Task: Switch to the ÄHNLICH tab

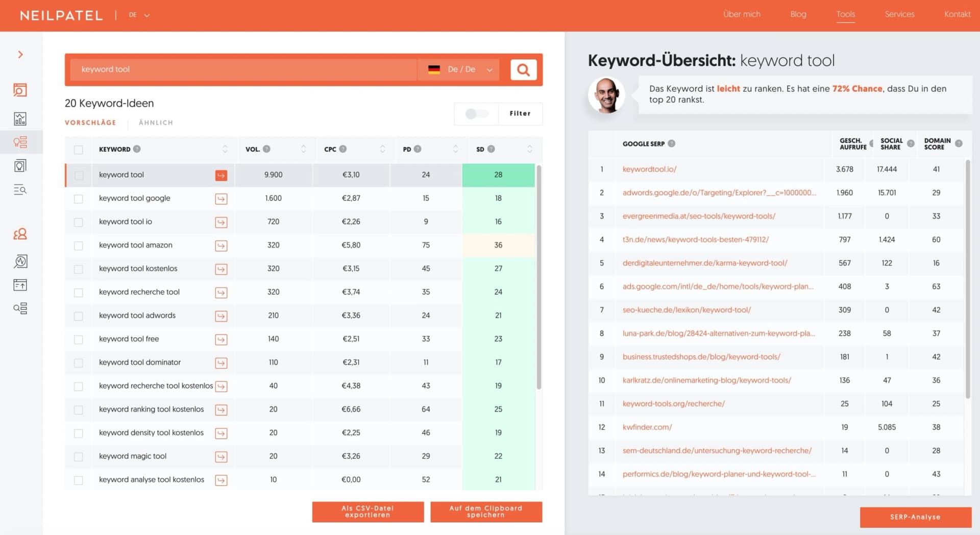Action: pyautogui.click(x=155, y=123)
